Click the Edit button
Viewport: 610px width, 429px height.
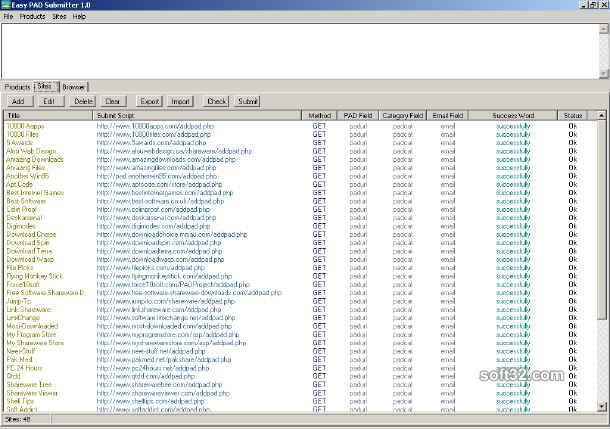pyautogui.click(x=49, y=102)
